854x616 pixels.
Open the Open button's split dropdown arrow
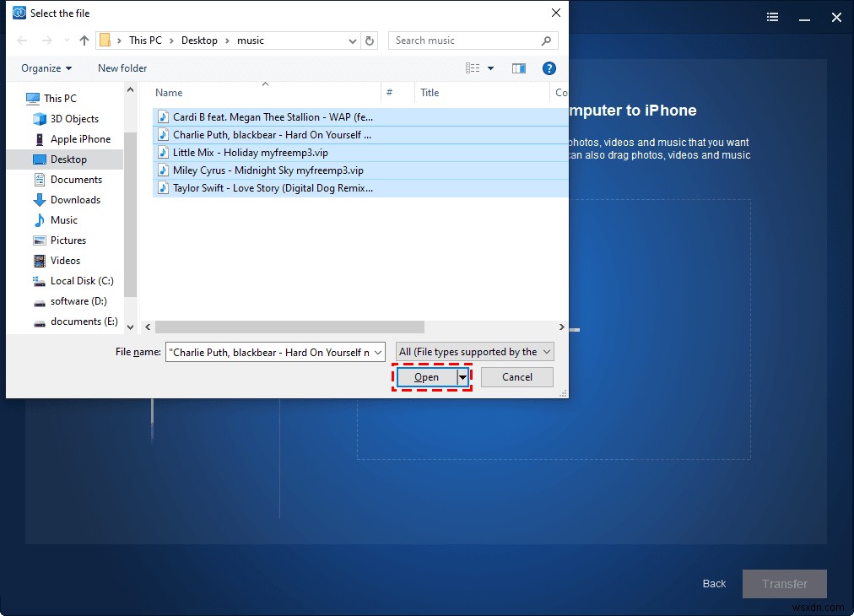(462, 377)
